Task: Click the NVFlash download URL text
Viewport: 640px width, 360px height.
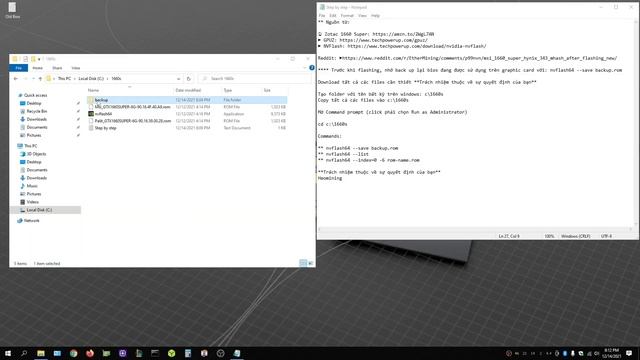Action: [417, 46]
